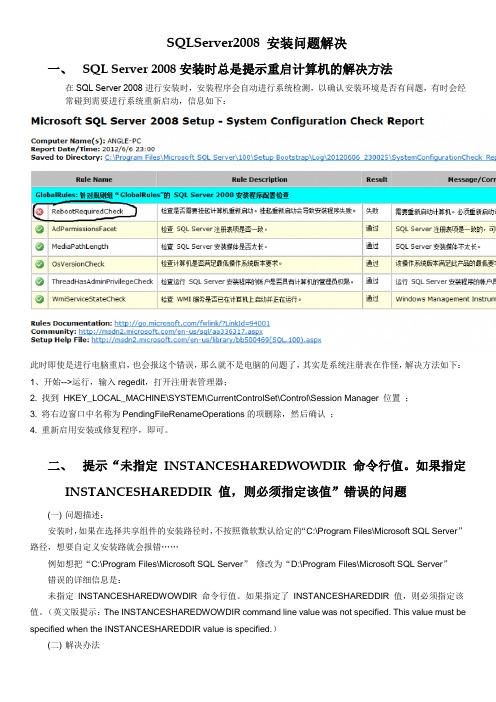Screen dimensions: 496x702
Task: Click the 通过 result in OsVersionCheck row
Action: 372,263
